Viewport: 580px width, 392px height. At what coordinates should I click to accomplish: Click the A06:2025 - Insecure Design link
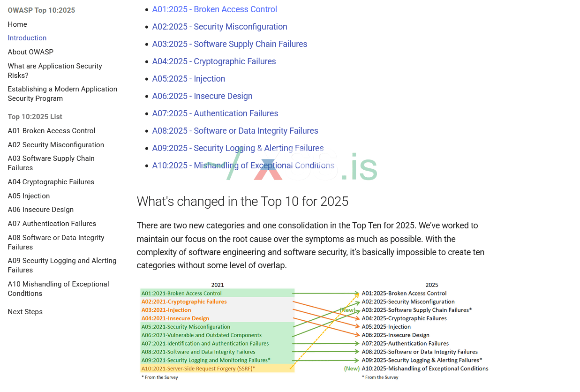pos(202,96)
